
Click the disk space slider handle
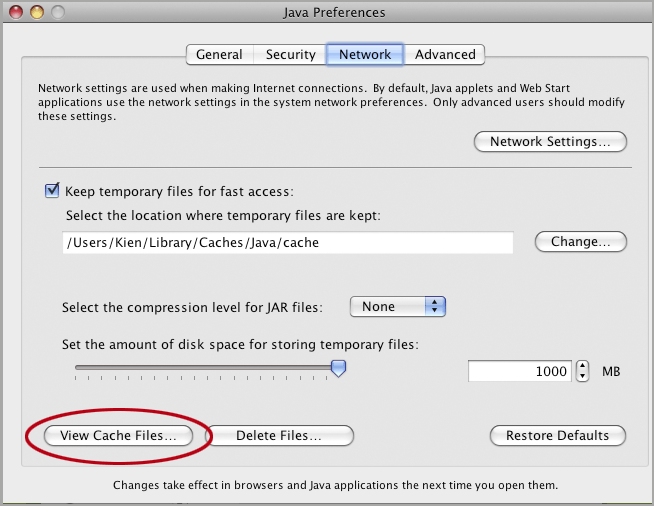[x=339, y=369]
